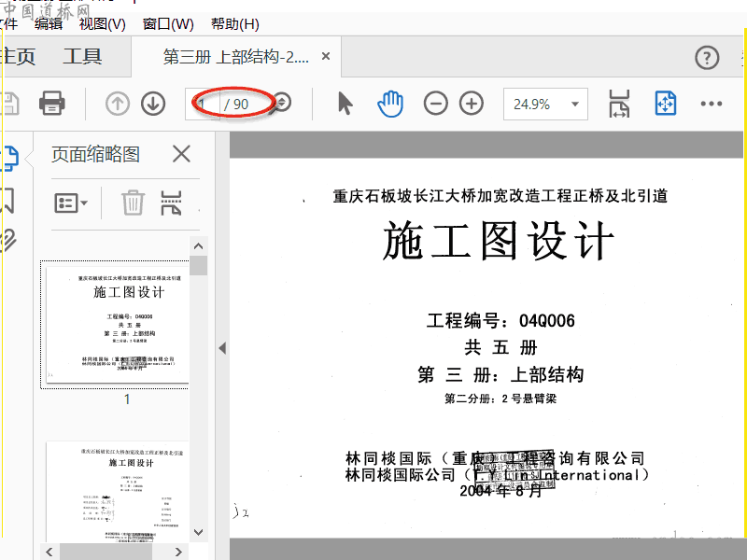This screenshot has width=747, height=560.
Task: Click the 2004年8月 date in document
Action: pos(500,491)
